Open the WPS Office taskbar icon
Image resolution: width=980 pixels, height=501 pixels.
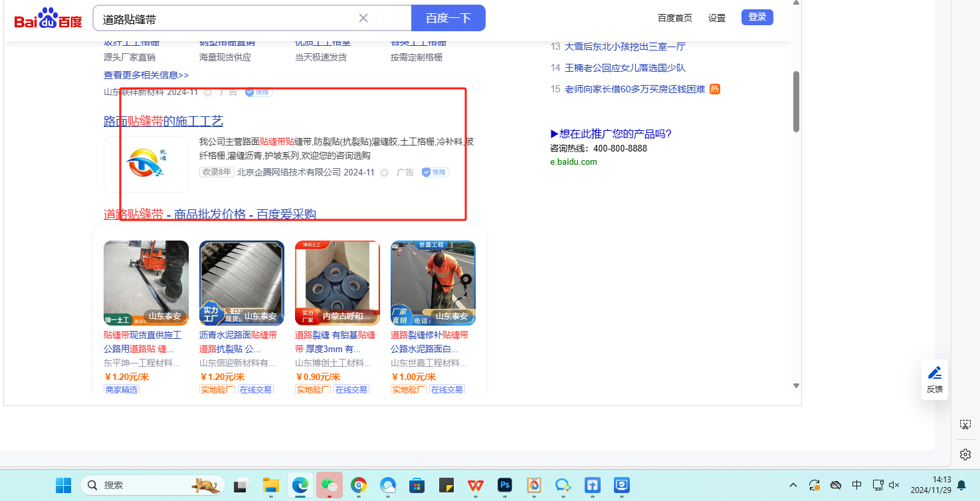(x=475, y=485)
